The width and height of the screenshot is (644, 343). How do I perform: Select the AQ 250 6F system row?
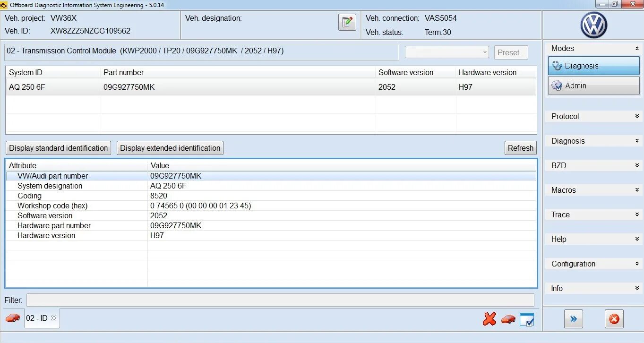271,87
